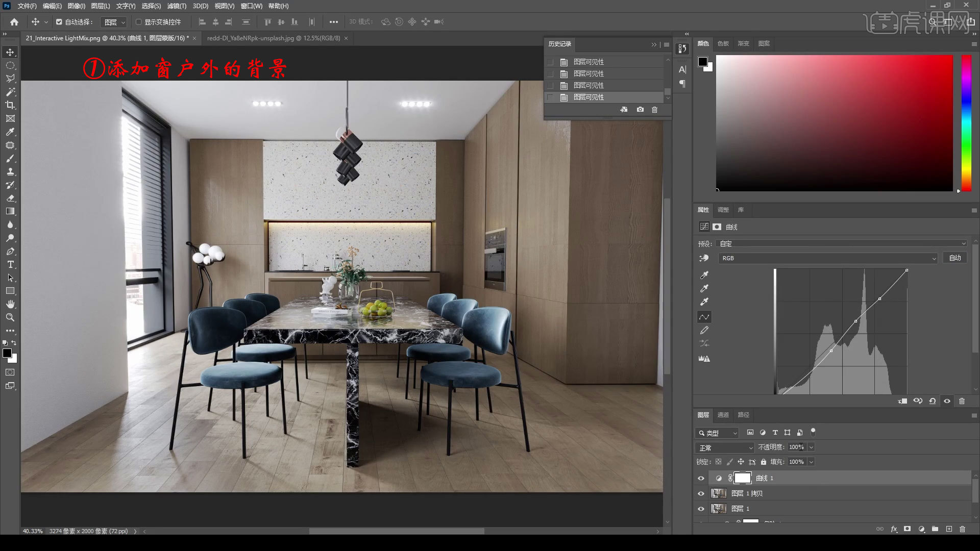
Task: Open the RGB channel dropdown in Curves
Action: [x=827, y=258]
